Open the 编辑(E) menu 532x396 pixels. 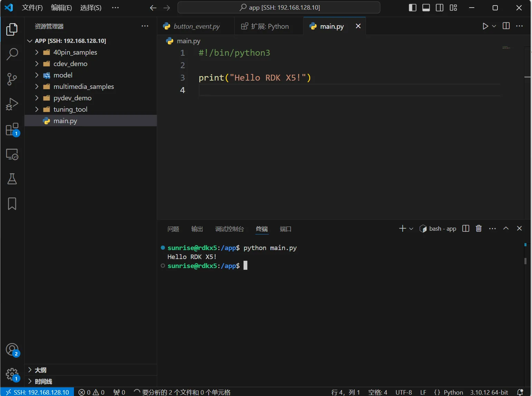[61, 8]
